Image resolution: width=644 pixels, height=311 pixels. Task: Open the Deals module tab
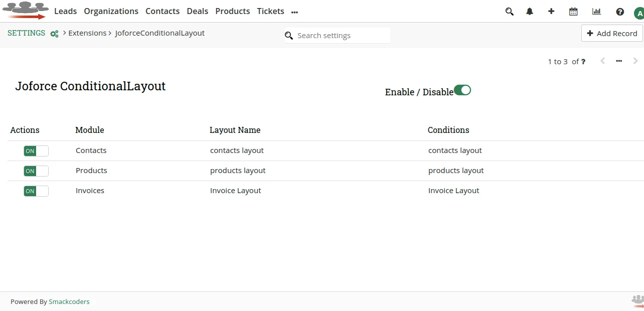(x=197, y=11)
